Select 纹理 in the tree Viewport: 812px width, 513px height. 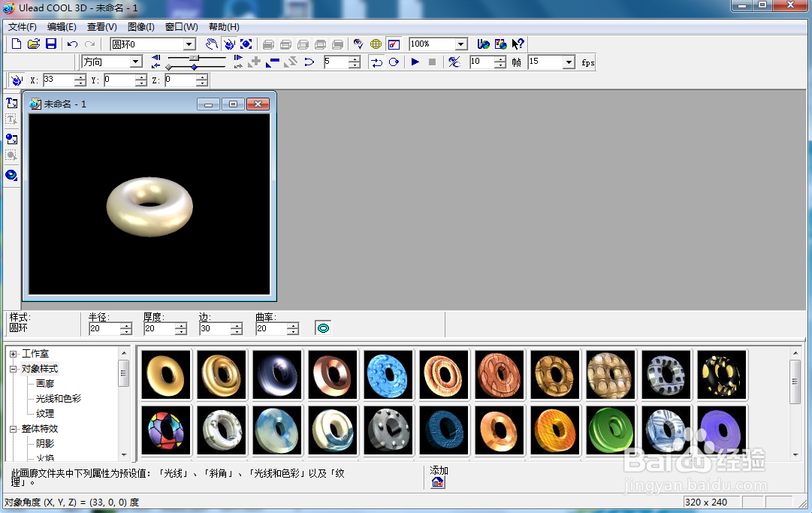pos(45,414)
